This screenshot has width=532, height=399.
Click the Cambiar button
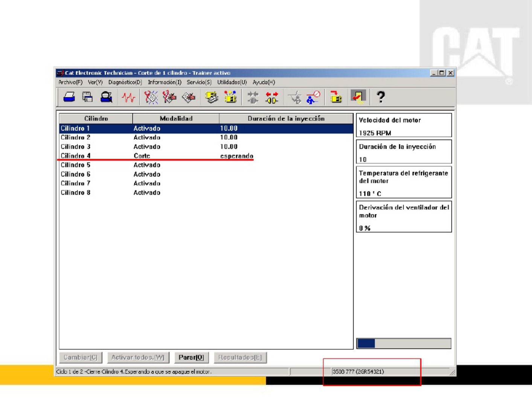click(x=80, y=358)
